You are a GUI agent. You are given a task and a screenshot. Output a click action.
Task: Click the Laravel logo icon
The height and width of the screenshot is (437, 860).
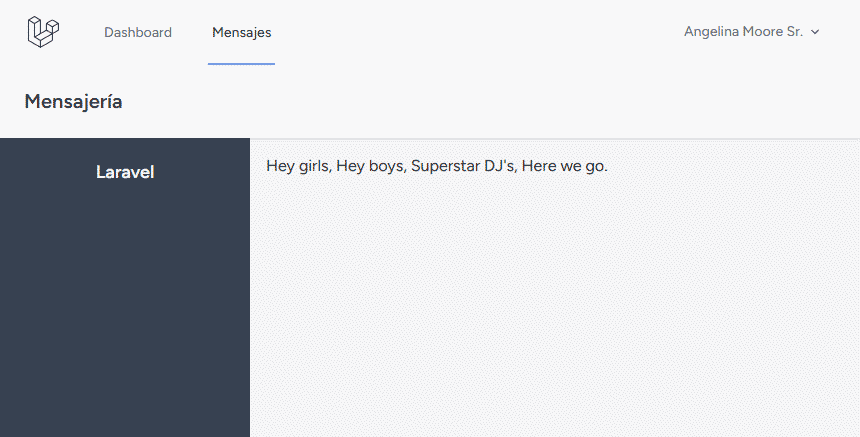point(43,32)
